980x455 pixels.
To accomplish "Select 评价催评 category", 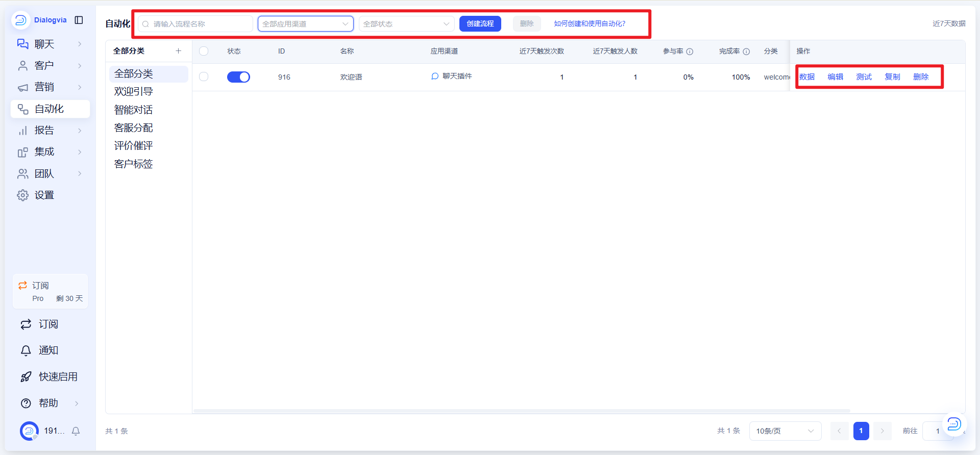I will pos(149,146).
